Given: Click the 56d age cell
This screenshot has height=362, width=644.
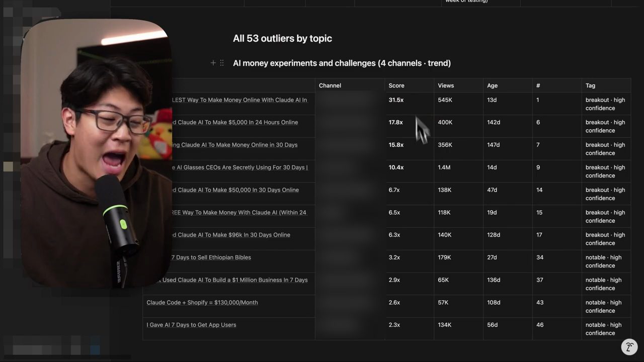Looking at the screenshot, I should (508, 329).
